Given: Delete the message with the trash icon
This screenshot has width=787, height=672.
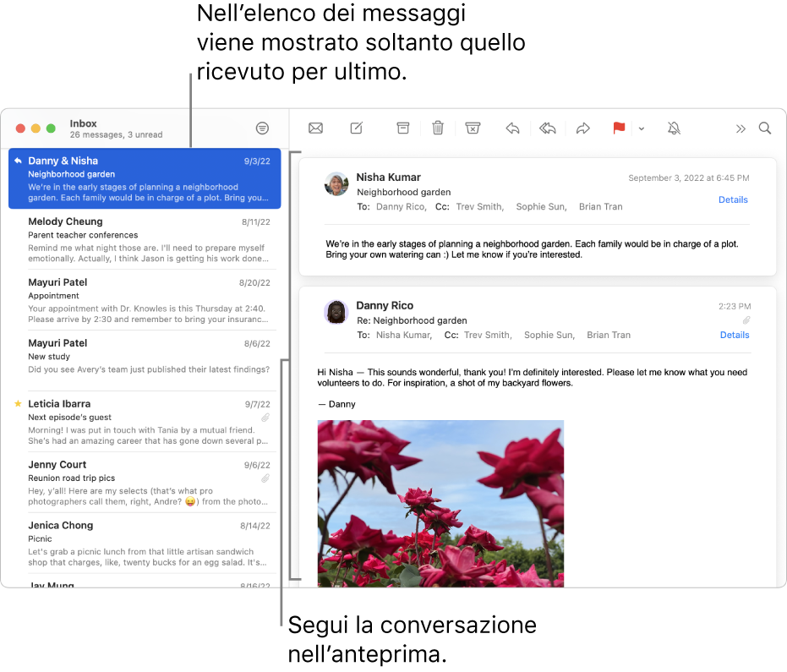Looking at the screenshot, I should pyautogui.click(x=438, y=128).
